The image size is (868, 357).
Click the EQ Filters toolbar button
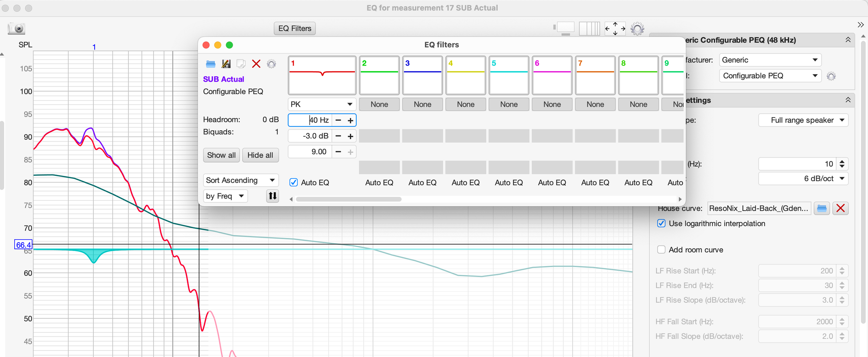tap(295, 28)
